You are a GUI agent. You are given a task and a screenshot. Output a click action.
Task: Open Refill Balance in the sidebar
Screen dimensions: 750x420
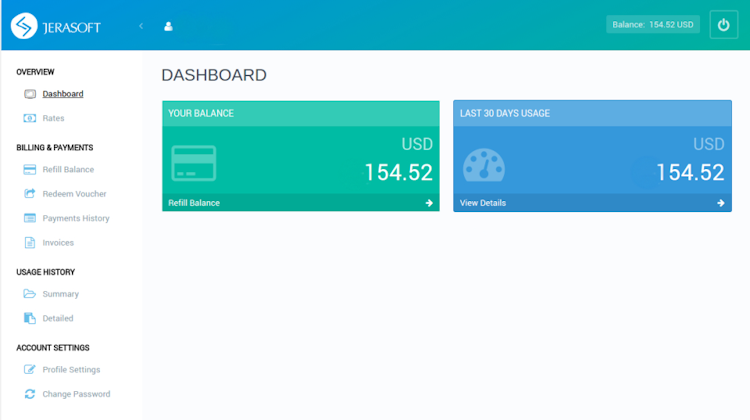tap(68, 169)
